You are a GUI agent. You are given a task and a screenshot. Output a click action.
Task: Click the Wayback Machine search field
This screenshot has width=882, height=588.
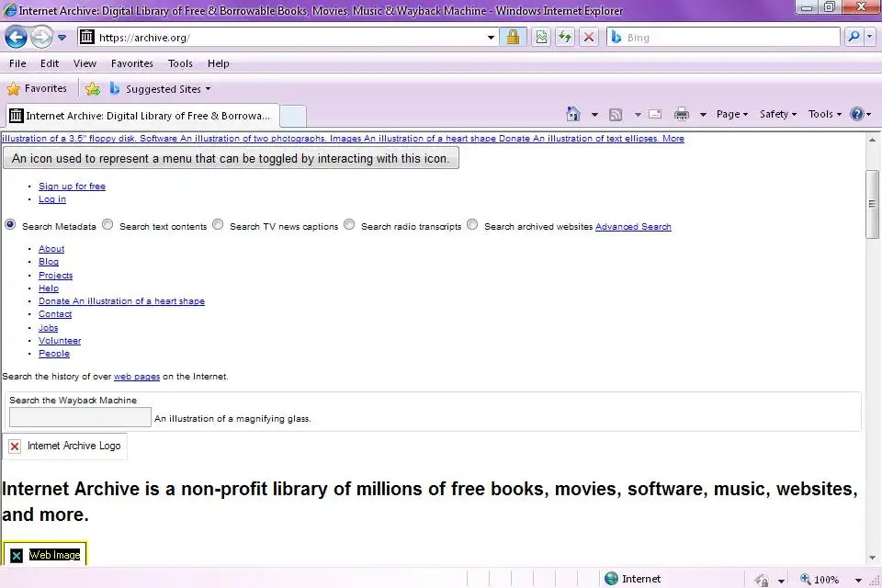coord(81,417)
